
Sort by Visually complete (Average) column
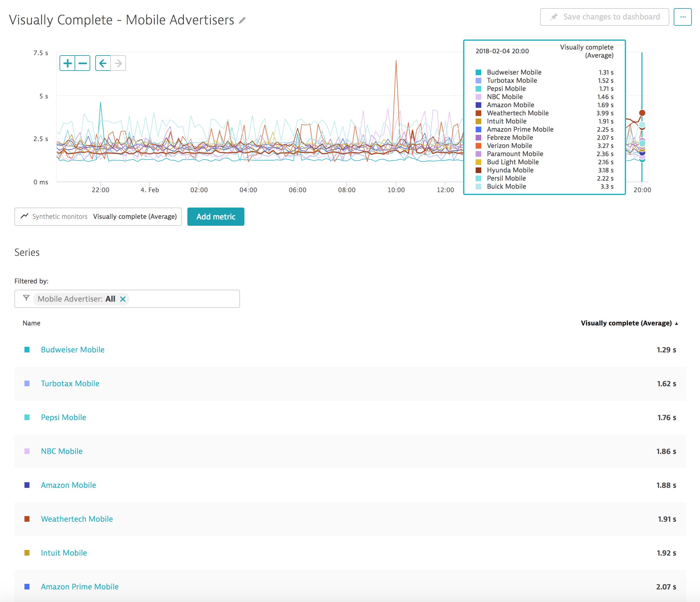(629, 323)
